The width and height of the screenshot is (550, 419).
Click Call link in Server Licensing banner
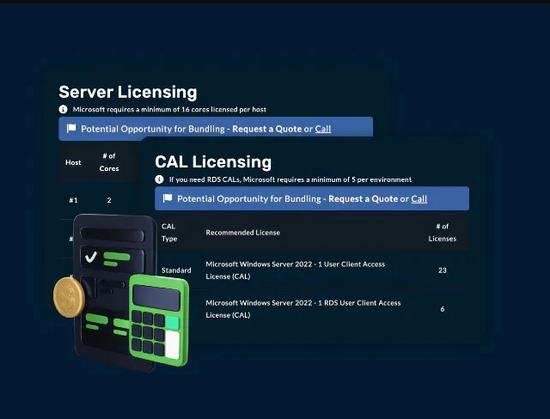click(323, 129)
